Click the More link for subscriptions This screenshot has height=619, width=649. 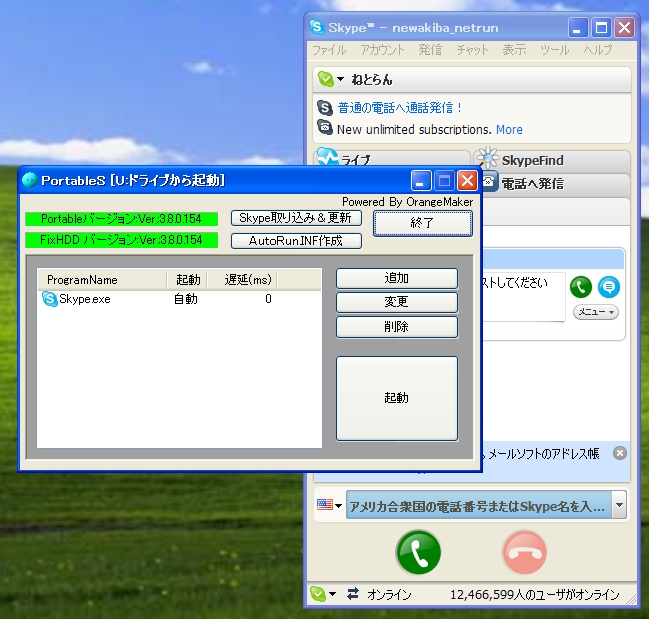point(509,130)
